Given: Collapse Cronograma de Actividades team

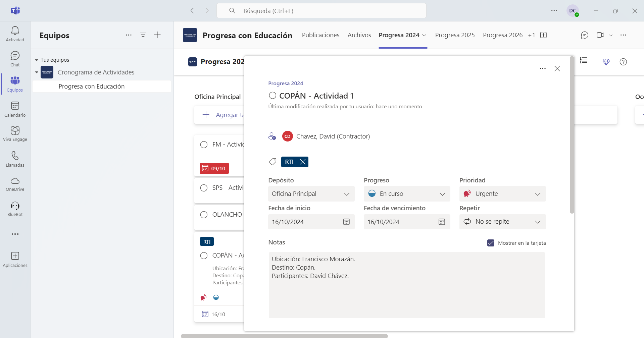Looking at the screenshot, I should 37,72.
